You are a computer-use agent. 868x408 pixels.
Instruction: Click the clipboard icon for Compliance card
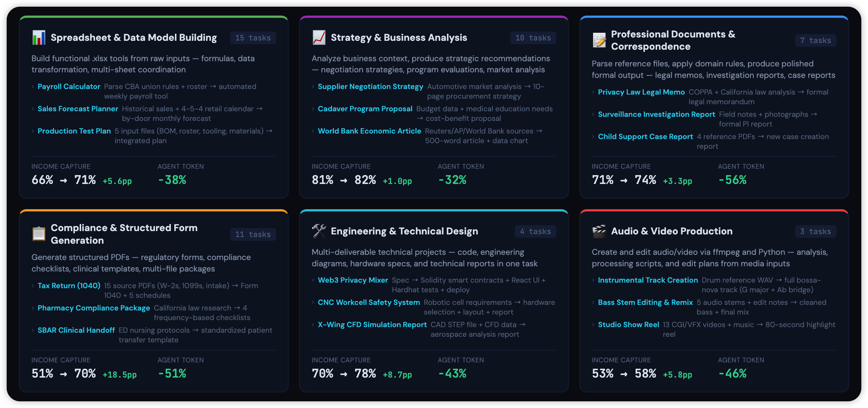pos(39,234)
